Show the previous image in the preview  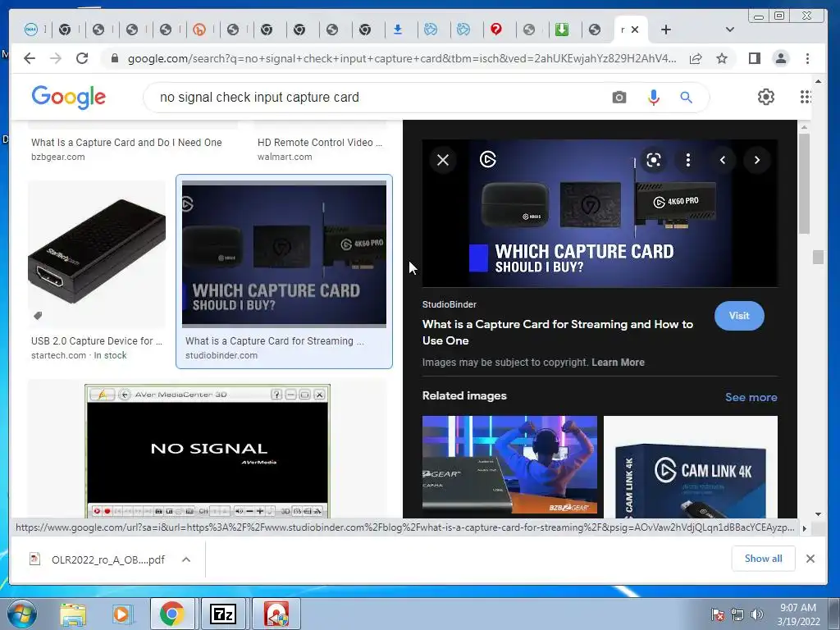(x=723, y=160)
